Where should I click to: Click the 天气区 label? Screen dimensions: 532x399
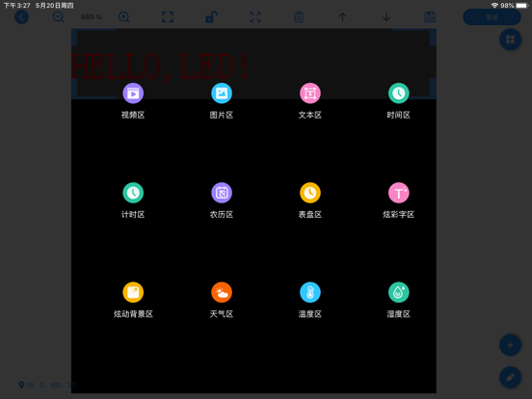[x=222, y=314]
